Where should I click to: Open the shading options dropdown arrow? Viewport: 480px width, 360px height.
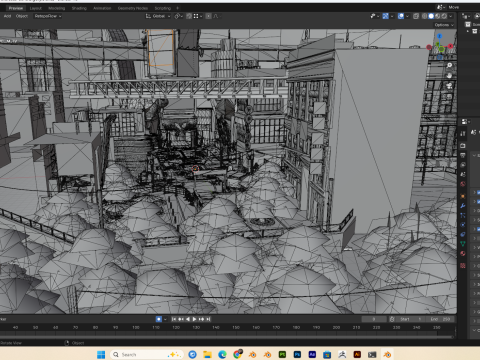coord(451,16)
